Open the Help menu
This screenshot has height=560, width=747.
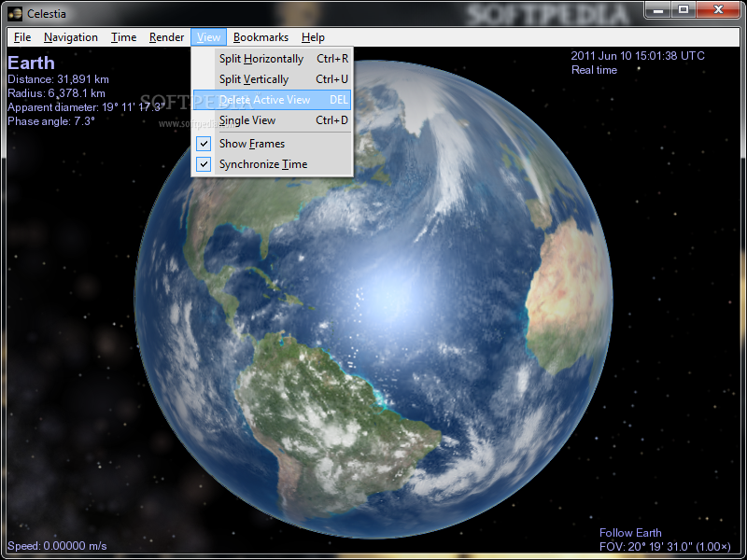tap(313, 37)
